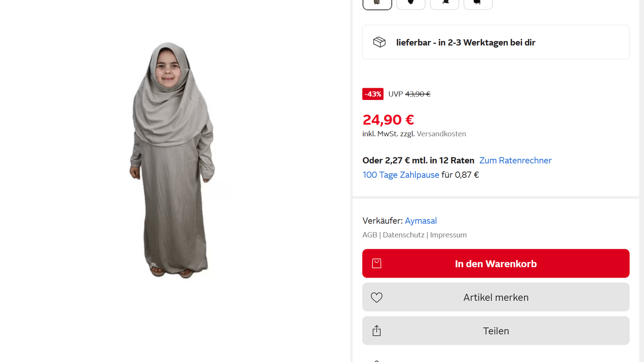Open the seller's AGB link

370,235
